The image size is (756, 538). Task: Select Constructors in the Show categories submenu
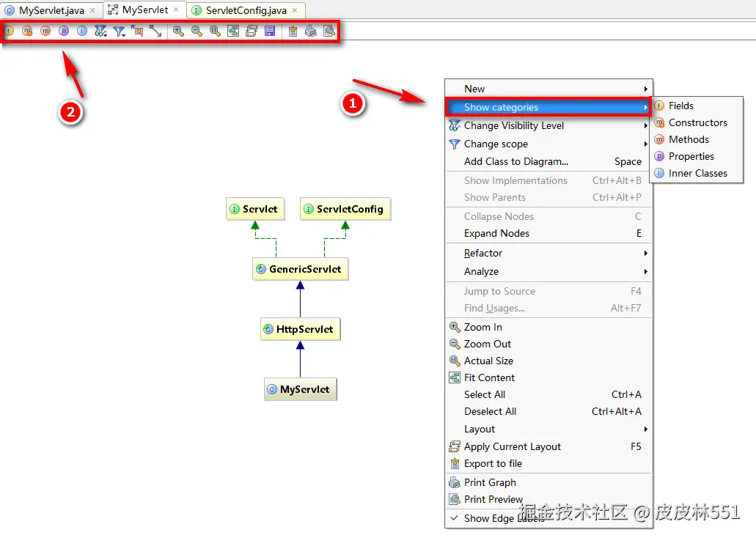[697, 122]
